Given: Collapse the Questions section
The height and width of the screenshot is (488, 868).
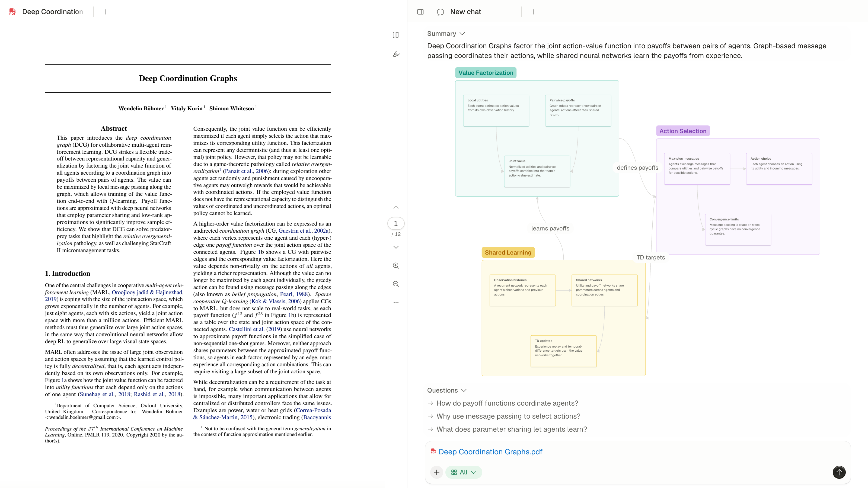Looking at the screenshot, I should 446,390.
